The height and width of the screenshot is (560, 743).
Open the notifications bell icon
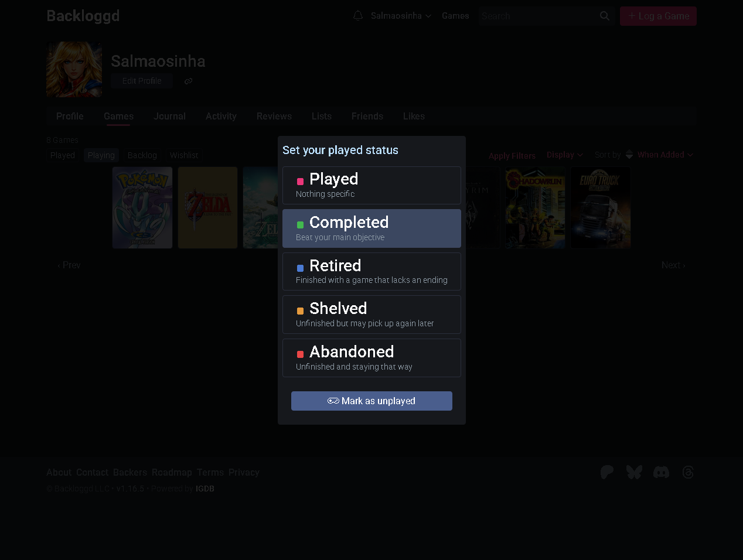(358, 16)
